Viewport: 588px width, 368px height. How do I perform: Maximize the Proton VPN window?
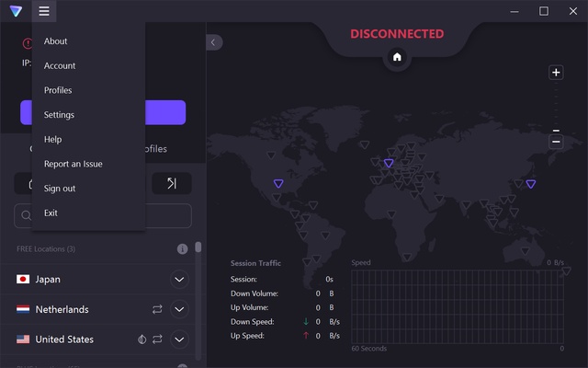[x=544, y=11]
